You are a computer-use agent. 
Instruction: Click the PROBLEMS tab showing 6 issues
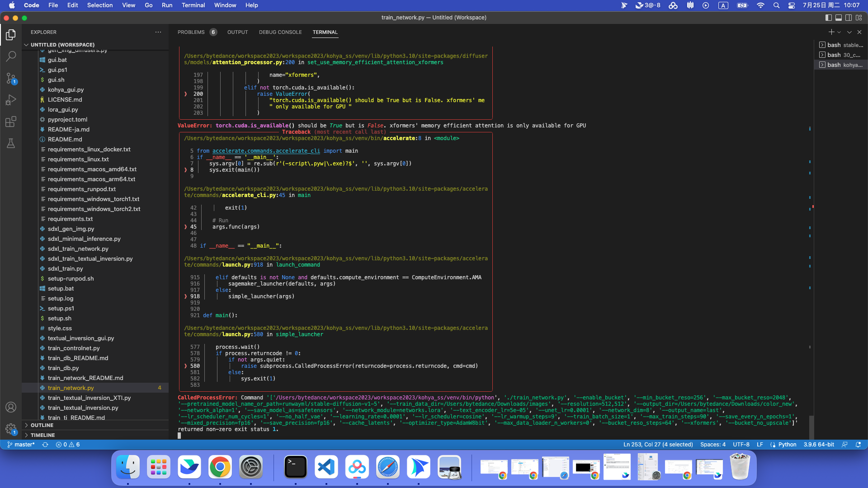(x=192, y=32)
